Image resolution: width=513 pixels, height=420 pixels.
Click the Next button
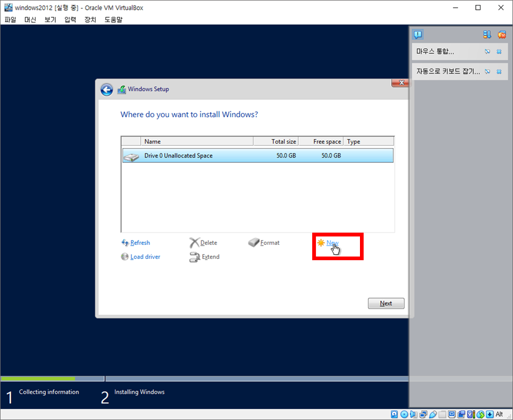(386, 303)
